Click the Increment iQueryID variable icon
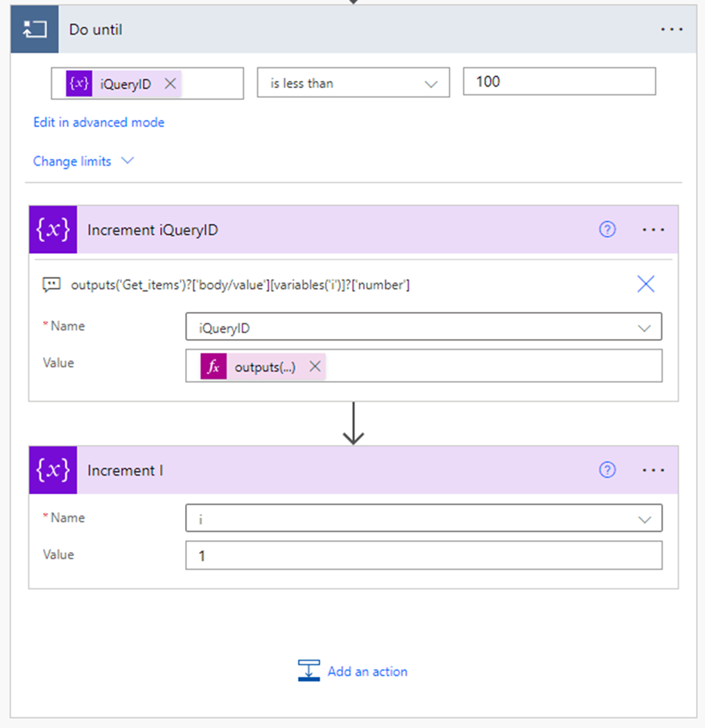The height and width of the screenshot is (728, 705). [53, 229]
